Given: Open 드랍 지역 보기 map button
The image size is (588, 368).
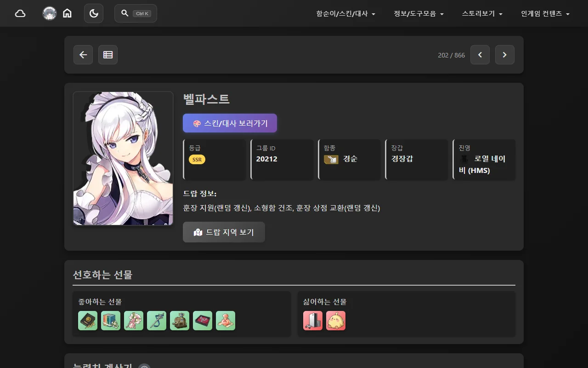Looking at the screenshot, I should pyautogui.click(x=224, y=232).
